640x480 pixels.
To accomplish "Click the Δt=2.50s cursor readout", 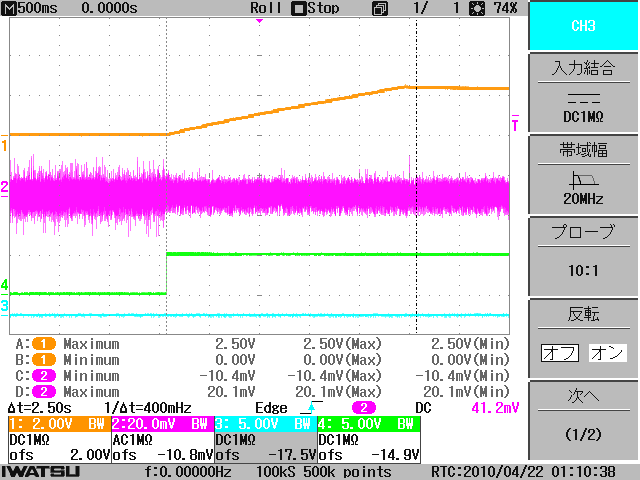I will click(x=40, y=408).
